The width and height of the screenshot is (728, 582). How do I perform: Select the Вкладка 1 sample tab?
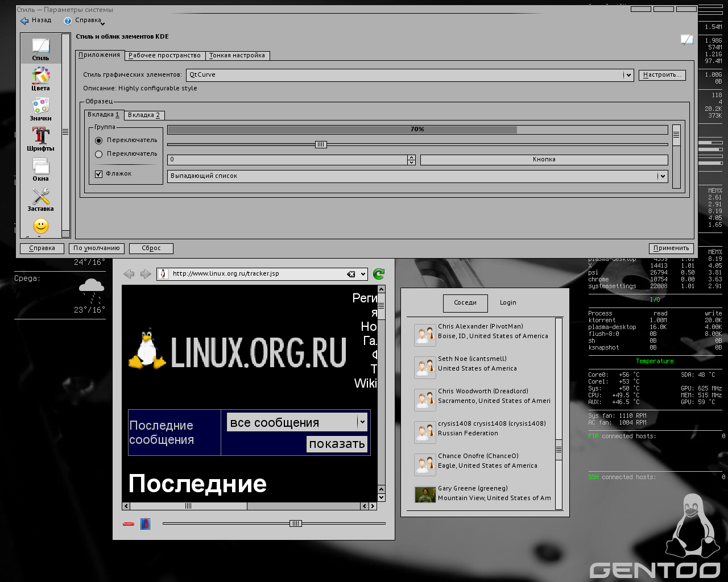pos(104,114)
